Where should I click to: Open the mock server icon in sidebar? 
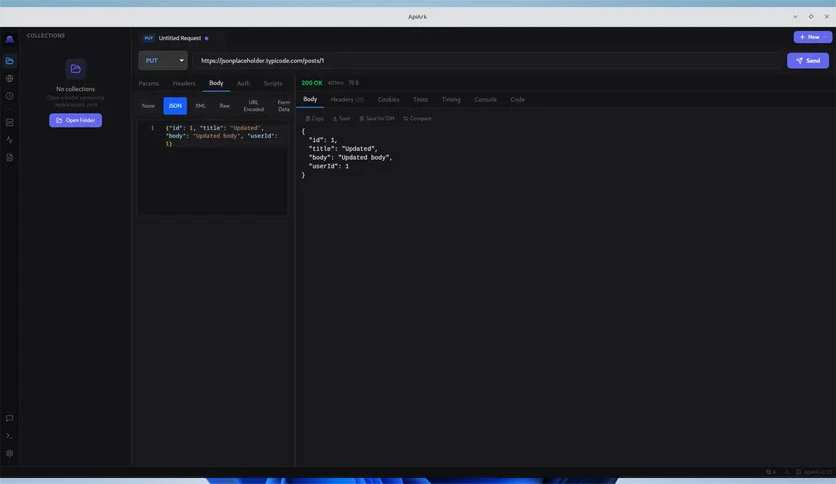pyautogui.click(x=10, y=123)
